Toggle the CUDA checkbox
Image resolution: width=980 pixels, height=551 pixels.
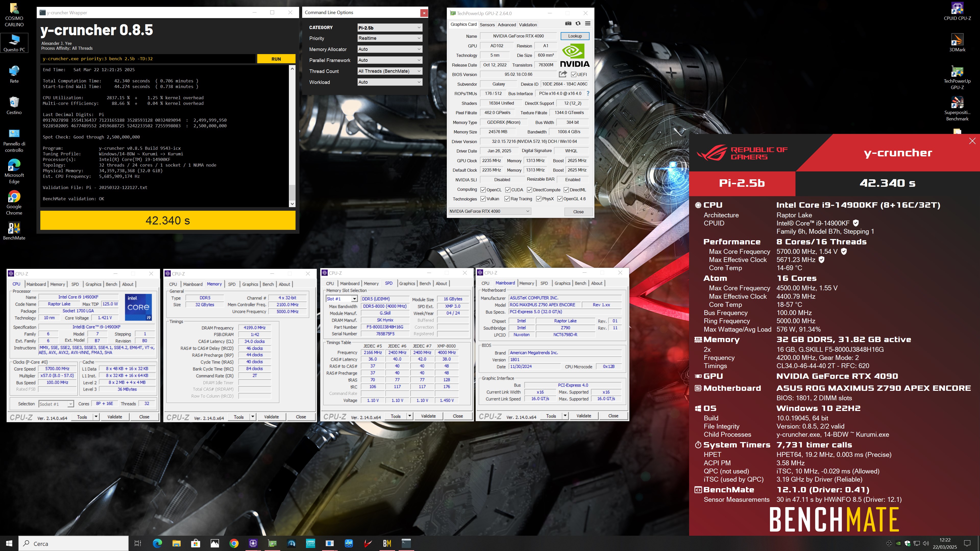(508, 190)
